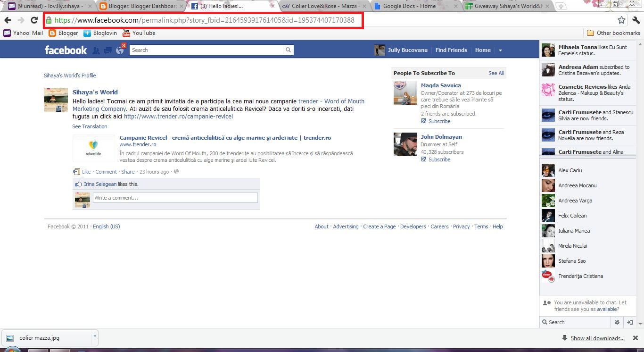This screenshot has width=644, height=352.
Task: Open the trender.ro link thumbnail
Action: 94,148
